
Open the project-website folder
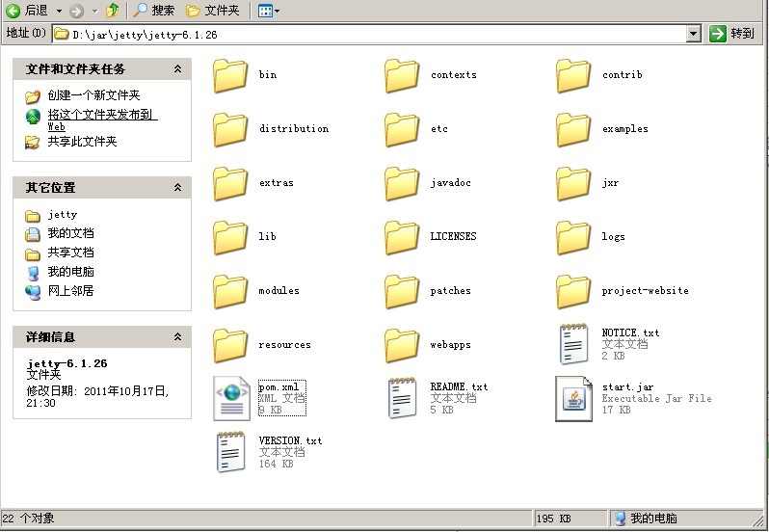tap(574, 290)
